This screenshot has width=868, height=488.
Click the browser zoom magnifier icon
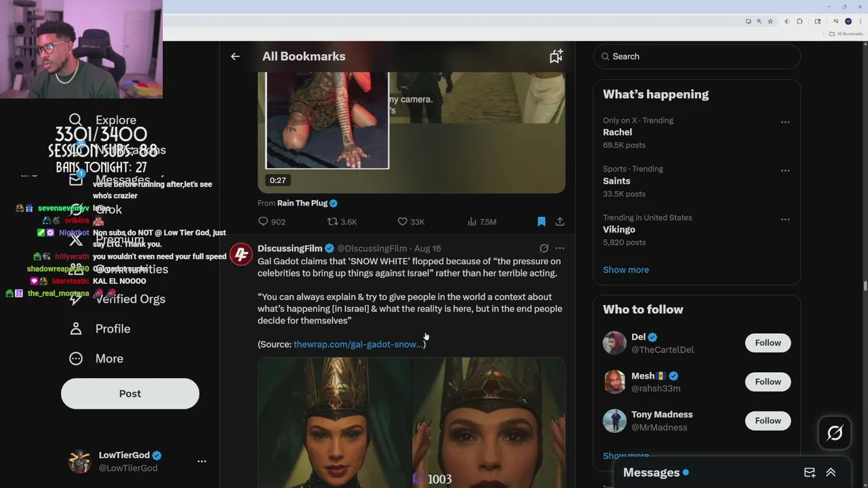point(759,21)
